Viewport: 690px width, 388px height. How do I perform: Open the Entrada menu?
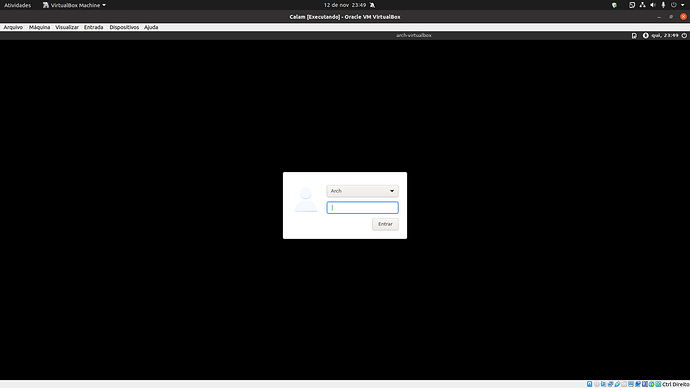[94, 27]
